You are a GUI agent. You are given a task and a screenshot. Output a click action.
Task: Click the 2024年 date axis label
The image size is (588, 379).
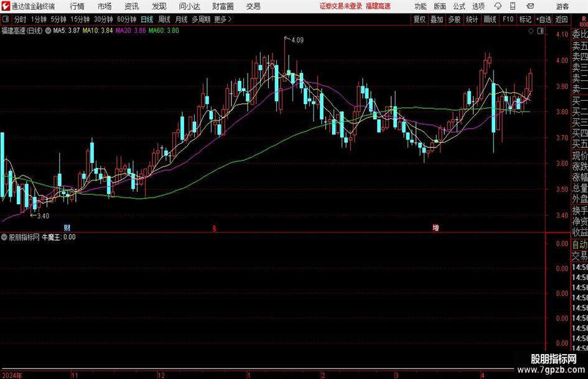click(x=12, y=375)
